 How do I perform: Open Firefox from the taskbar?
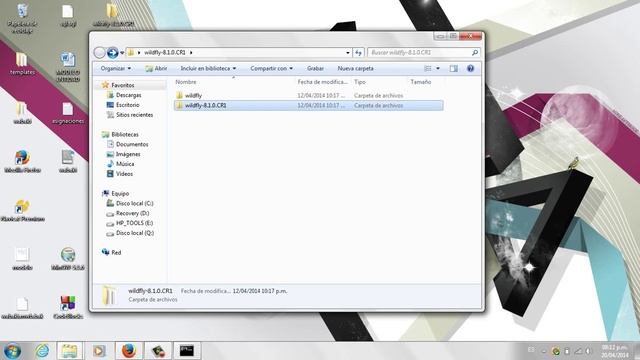coord(129,351)
